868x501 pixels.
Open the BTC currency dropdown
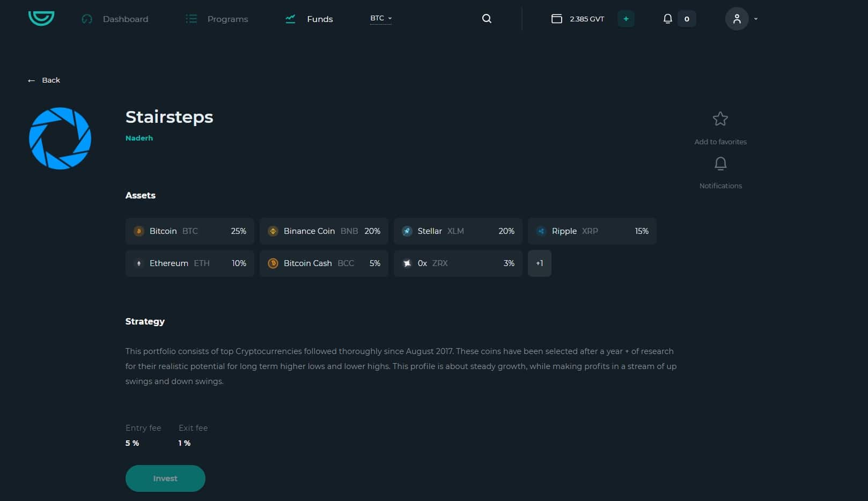(x=380, y=18)
